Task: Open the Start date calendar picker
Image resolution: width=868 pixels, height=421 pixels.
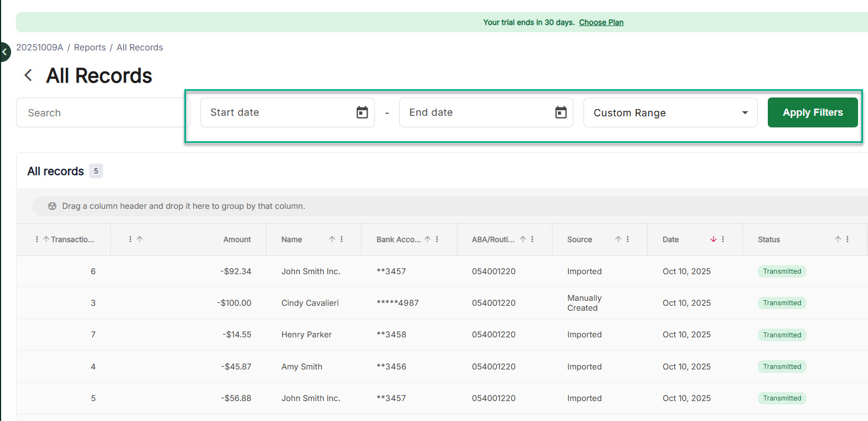Action: (x=362, y=112)
